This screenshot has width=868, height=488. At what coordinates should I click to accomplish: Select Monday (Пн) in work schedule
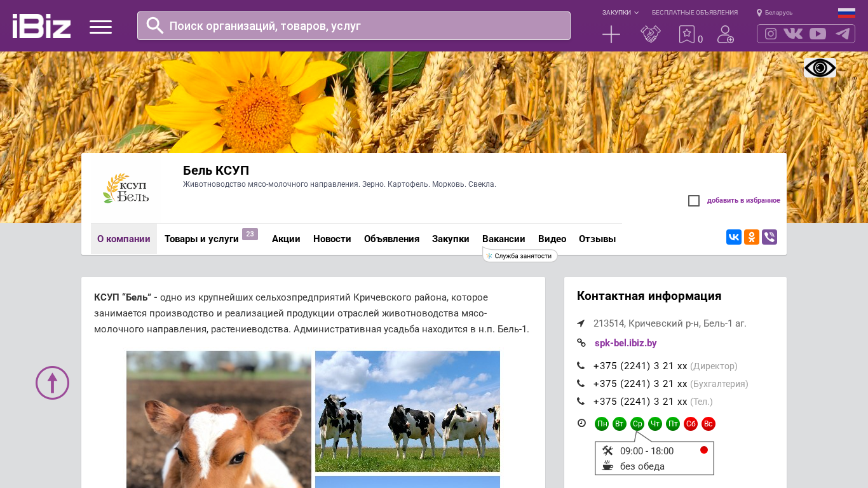602,424
